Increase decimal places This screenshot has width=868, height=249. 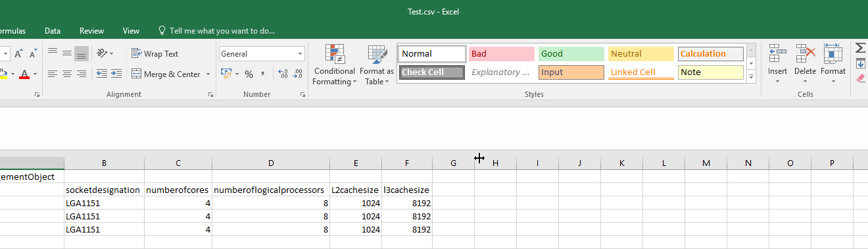click(x=283, y=74)
